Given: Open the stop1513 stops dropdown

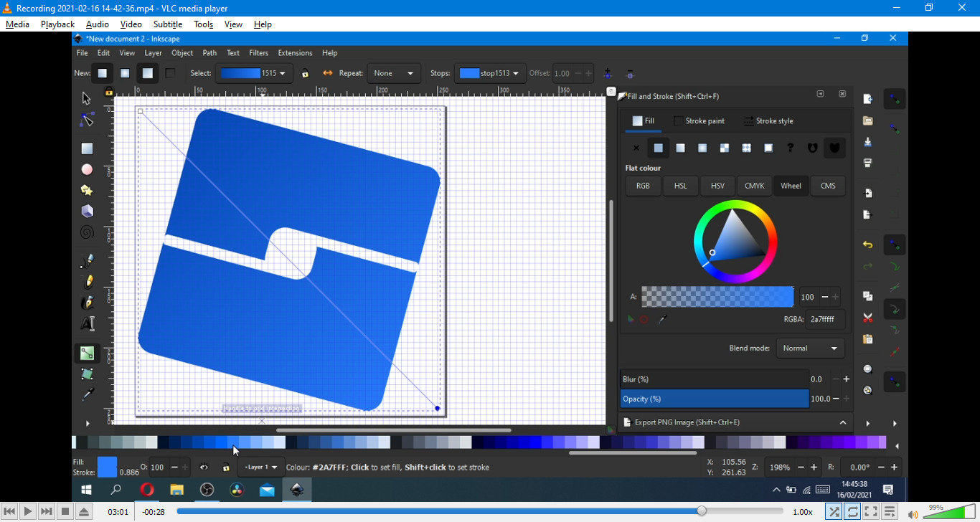Looking at the screenshot, I should pyautogui.click(x=490, y=73).
